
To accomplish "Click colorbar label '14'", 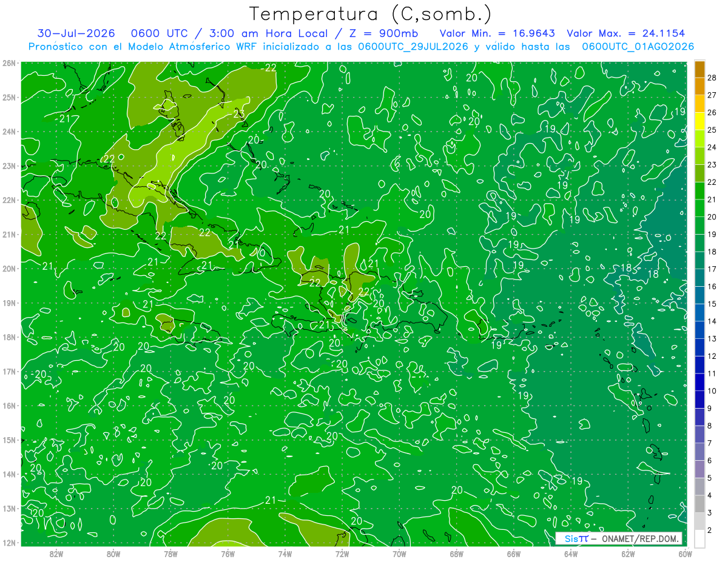I will click(x=712, y=321).
